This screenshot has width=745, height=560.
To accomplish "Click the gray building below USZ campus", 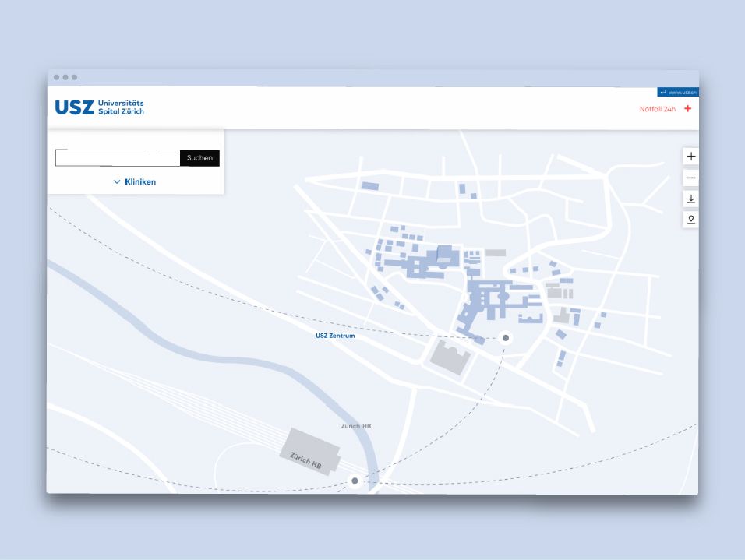I will coord(450,355).
